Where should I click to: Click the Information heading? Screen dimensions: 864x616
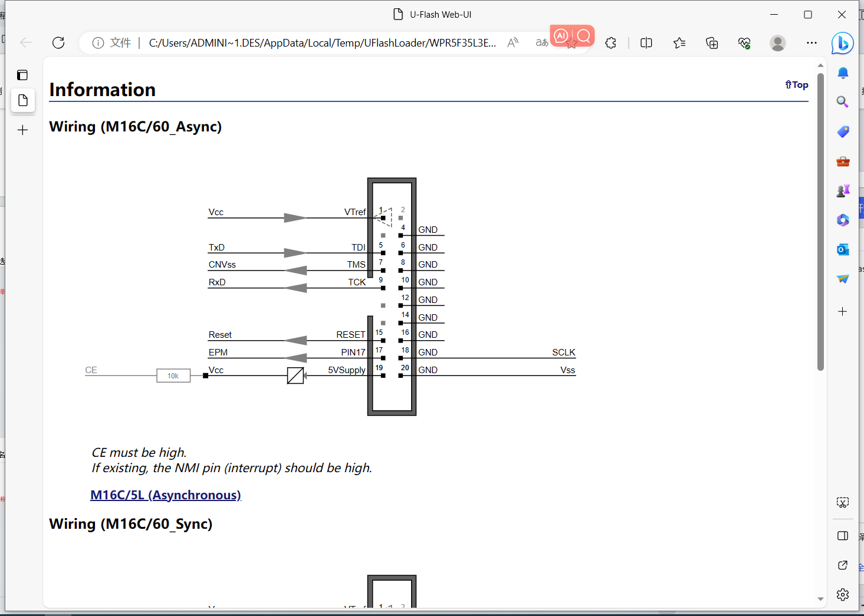click(x=103, y=90)
